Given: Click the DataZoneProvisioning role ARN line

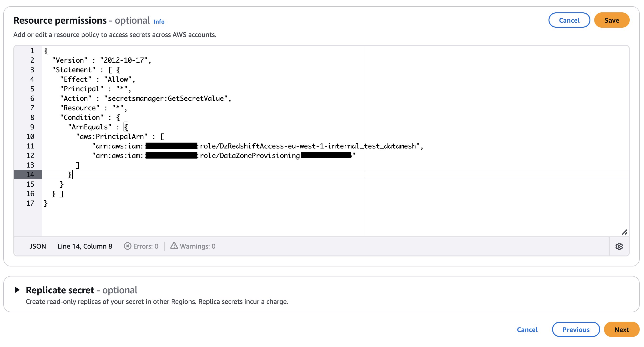Looking at the screenshot, I should [250, 156].
